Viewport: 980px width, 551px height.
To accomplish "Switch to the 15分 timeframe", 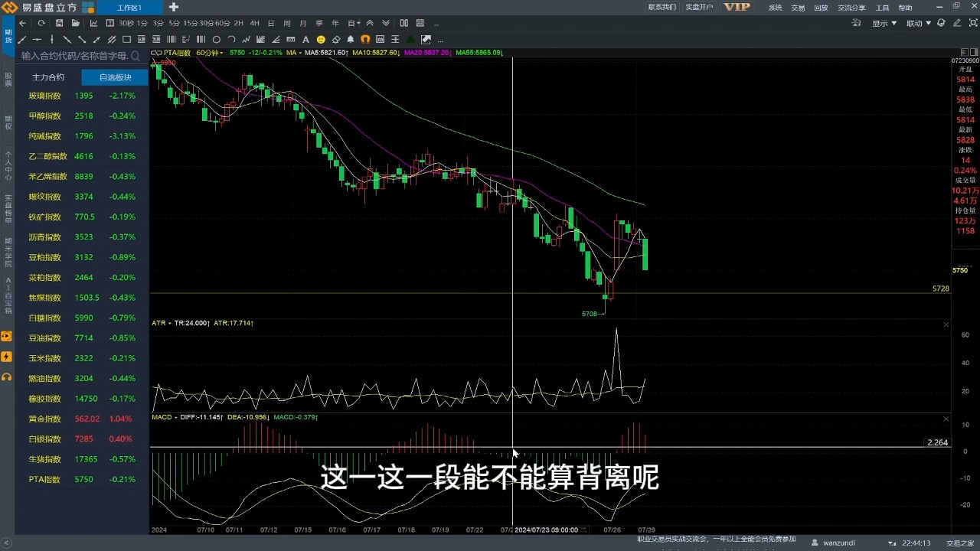I will [190, 23].
